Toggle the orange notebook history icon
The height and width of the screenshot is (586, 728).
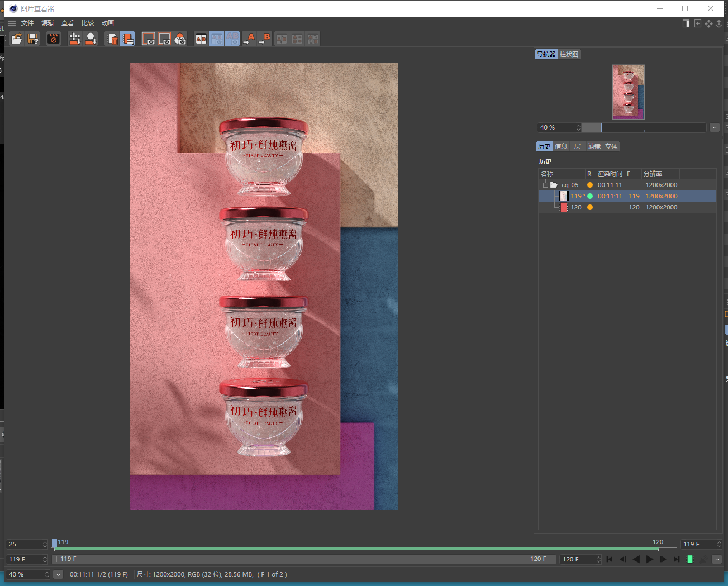127,39
